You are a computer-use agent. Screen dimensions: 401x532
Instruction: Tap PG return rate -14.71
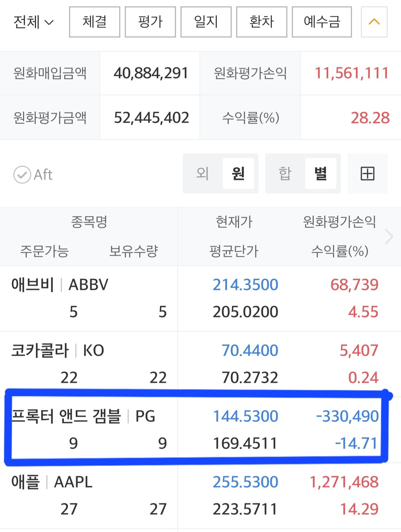pos(356,444)
